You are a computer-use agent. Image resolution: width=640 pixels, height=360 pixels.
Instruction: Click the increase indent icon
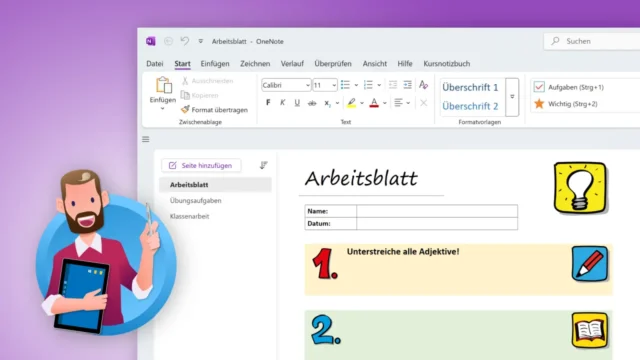pos(407,84)
